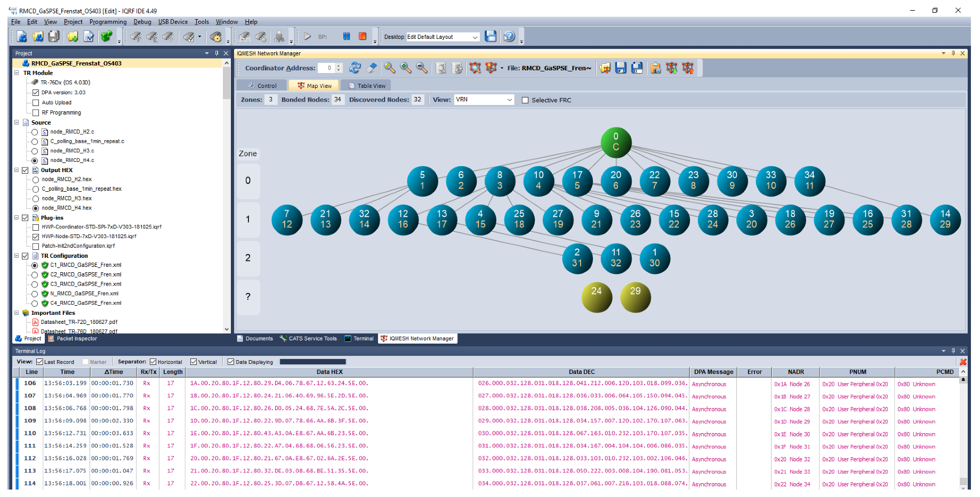The image size is (980, 497).
Task: Check the Auto Upload checkbox
Action: click(36, 103)
